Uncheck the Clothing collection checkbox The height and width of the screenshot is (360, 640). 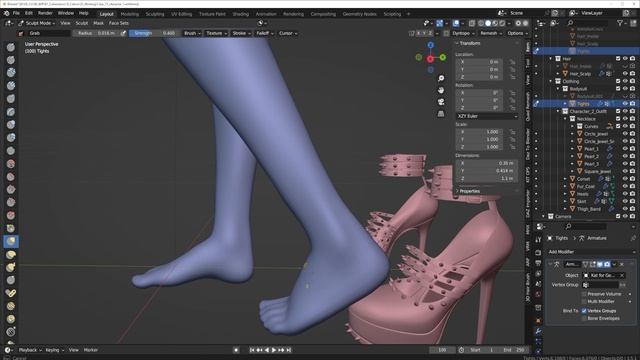pyautogui.click(x=618, y=81)
